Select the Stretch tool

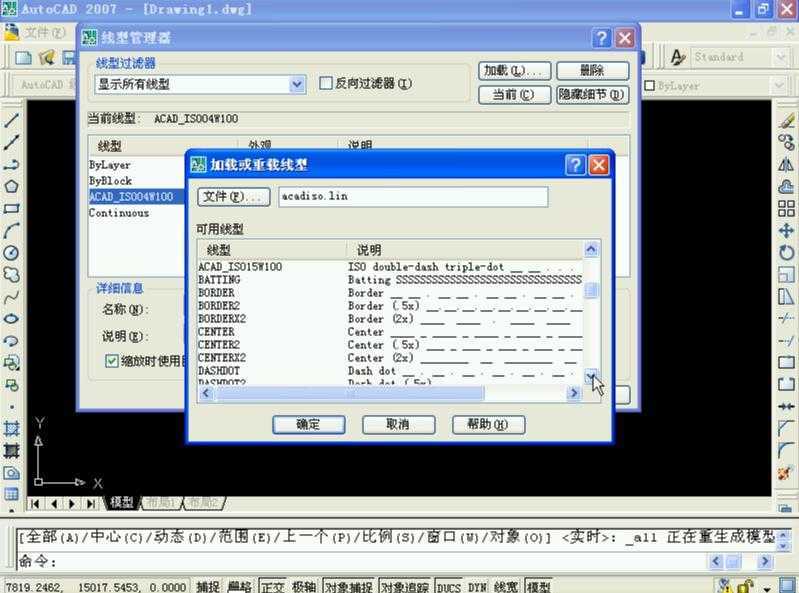tap(786, 296)
